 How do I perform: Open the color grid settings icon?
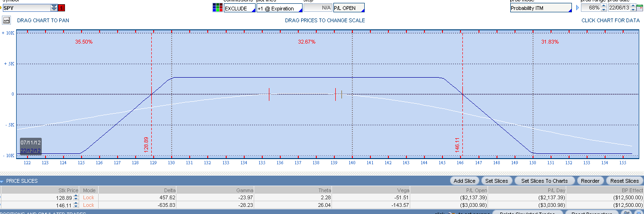(217, 8)
